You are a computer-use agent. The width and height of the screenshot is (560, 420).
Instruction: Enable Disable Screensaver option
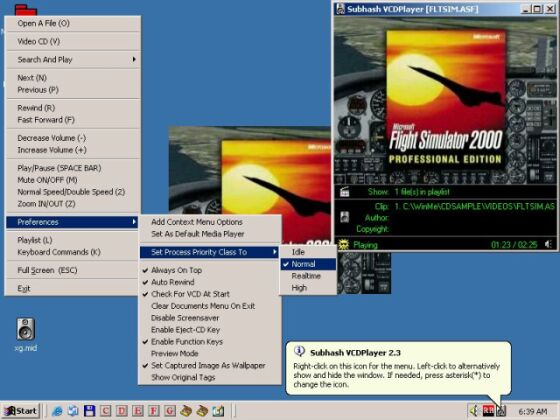210,318
